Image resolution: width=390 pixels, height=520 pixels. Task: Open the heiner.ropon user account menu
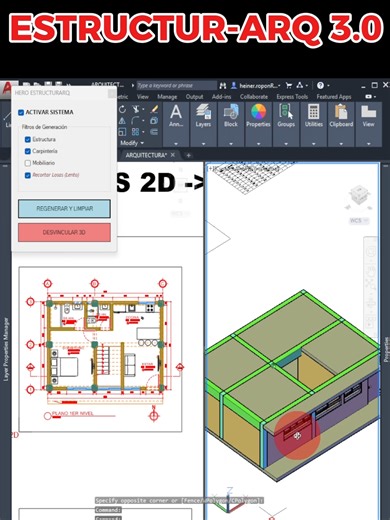coord(256,86)
